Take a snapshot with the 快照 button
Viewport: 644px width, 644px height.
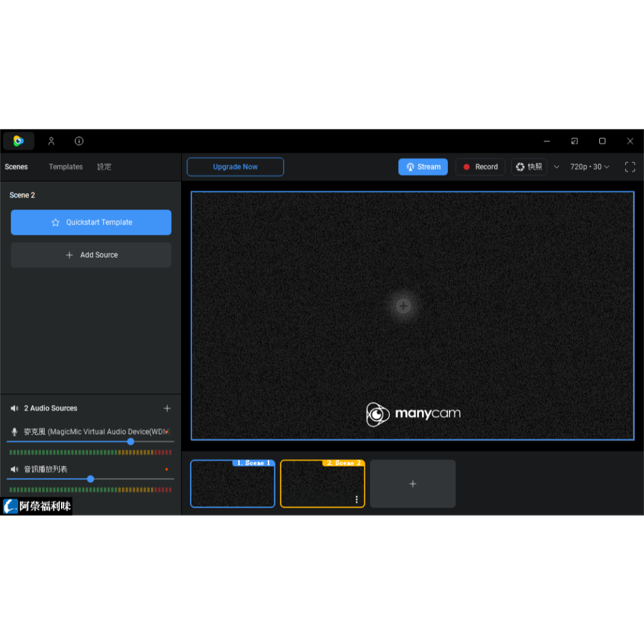528,167
